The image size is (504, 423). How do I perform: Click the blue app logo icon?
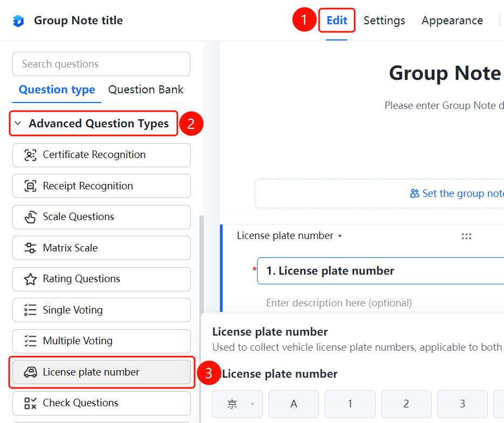click(x=18, y=21)
